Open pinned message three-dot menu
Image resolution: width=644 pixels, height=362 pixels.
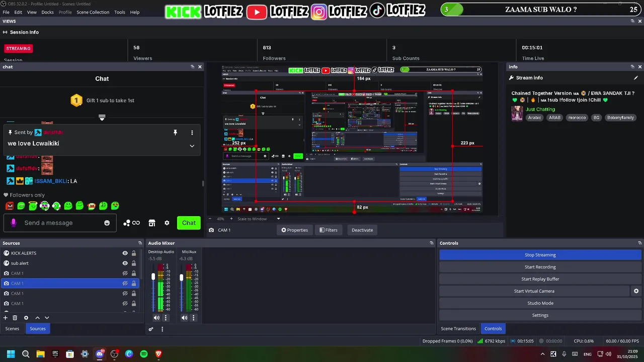[x=192, y=132]
